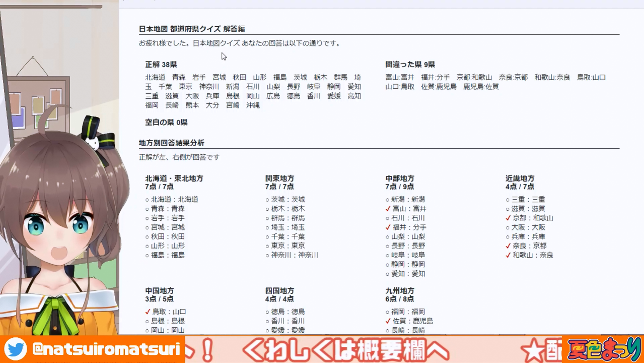Screen dimensions: 644x363
Task: Click the 九州地方 region heading
Action: [x=400, y=291]
